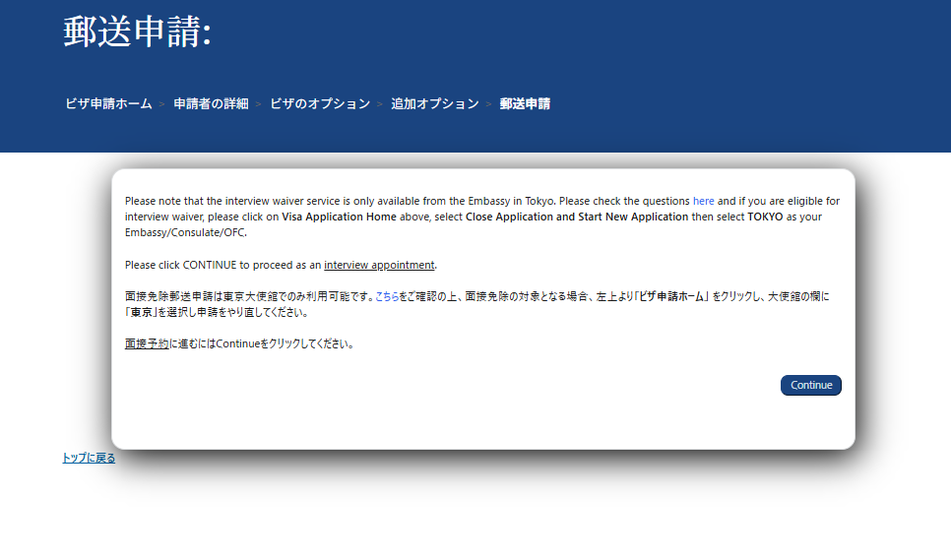Click the underlined 'interview appointment' text
Viewport: 951px width, 560px height.
click(379, 265)
